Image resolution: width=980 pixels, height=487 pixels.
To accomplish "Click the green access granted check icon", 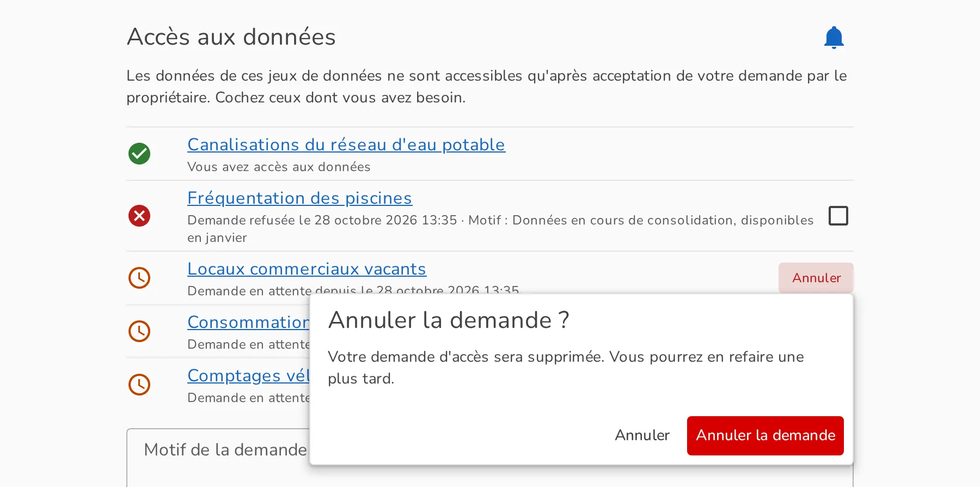I will point(139,154).
